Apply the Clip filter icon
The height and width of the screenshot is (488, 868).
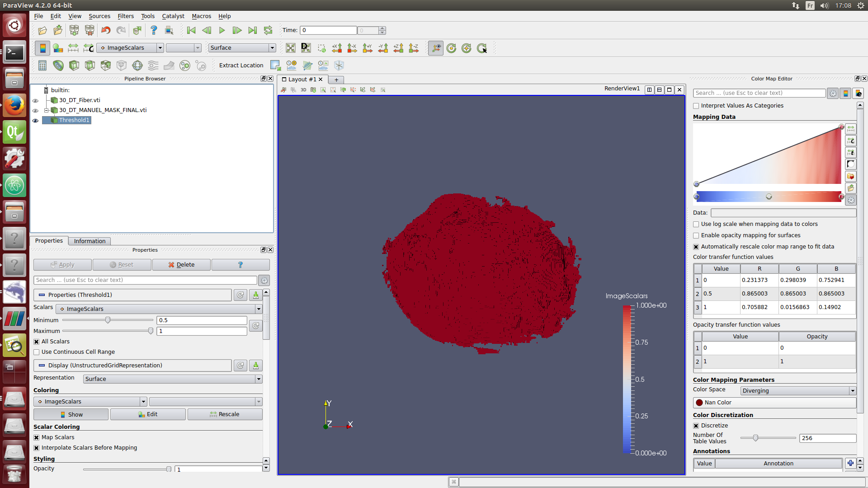74,66
